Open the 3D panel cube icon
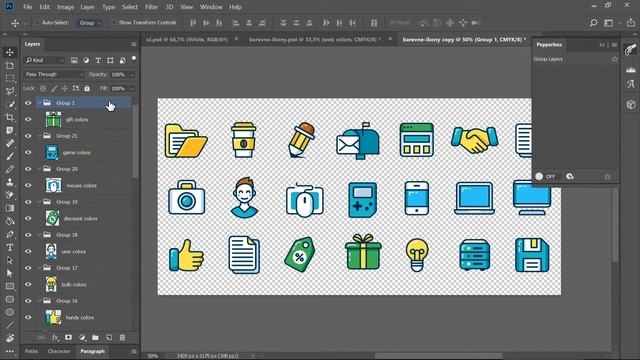This screenshot has height=360, width=640. pyautogui.click(x=631, y=104)
